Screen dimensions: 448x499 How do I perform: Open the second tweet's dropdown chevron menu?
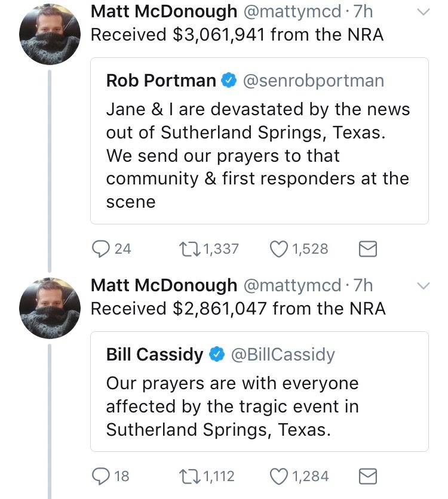tap(422, 286)
